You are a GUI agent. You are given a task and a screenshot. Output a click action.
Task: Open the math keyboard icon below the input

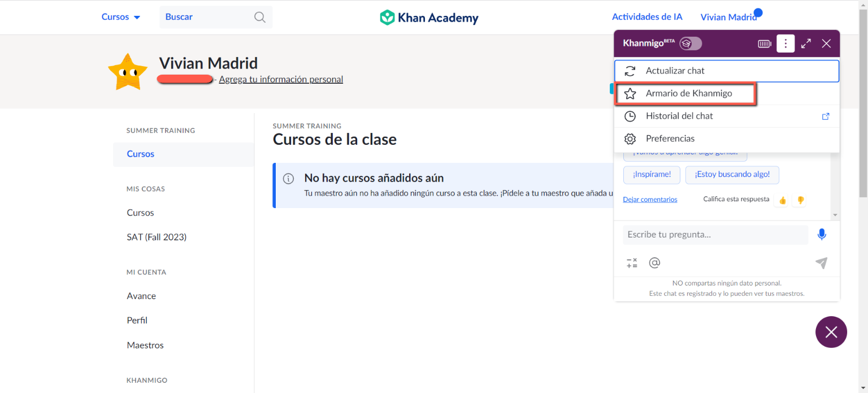coord(632,263)
